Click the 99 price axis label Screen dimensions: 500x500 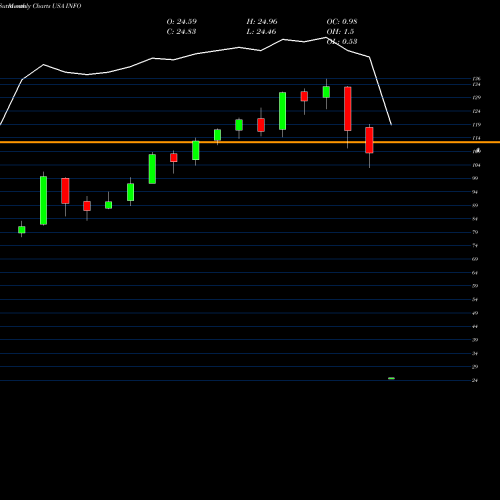coord(475,178)
